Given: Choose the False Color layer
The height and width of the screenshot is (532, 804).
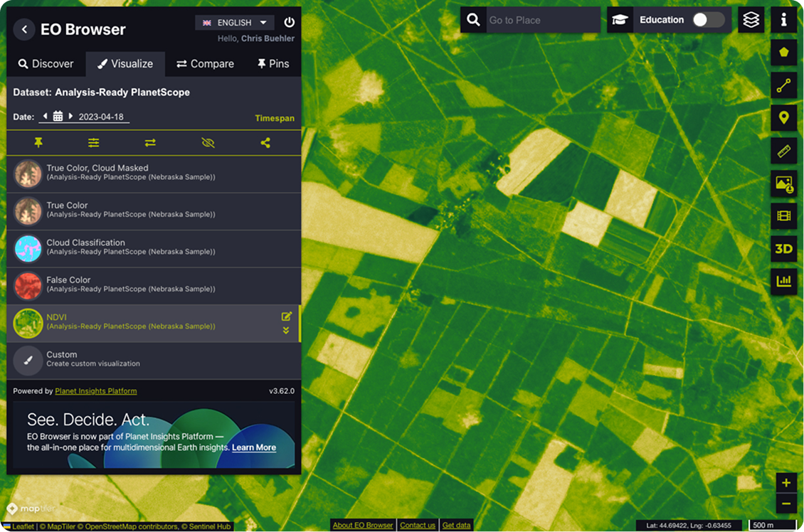Looking at the screenshot, I should 154,286.
